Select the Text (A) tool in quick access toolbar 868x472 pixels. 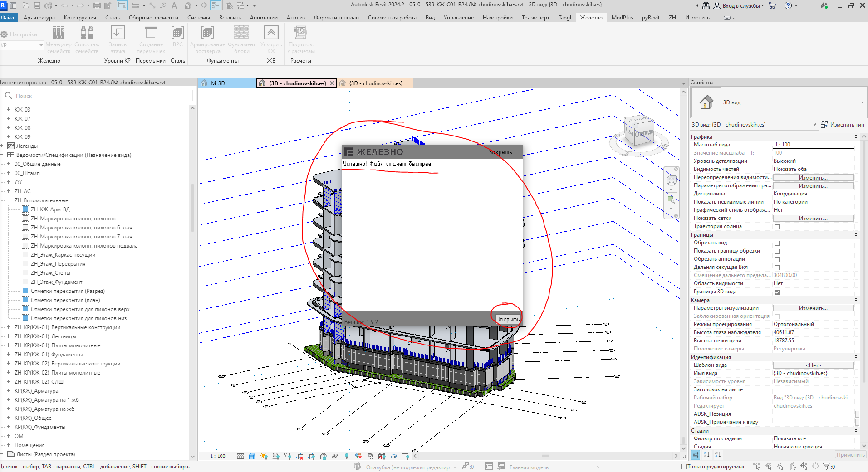pos(174,5)
